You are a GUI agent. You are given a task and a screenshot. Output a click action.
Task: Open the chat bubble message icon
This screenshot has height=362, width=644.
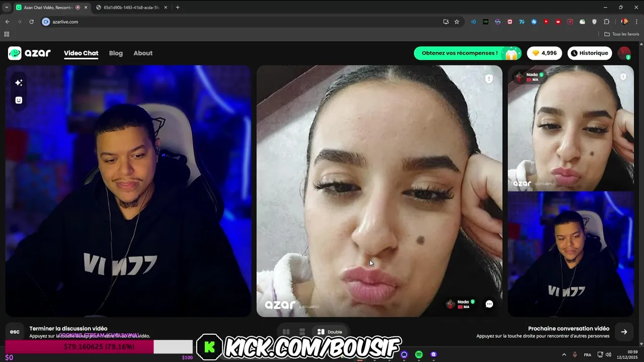pos(489,304)
